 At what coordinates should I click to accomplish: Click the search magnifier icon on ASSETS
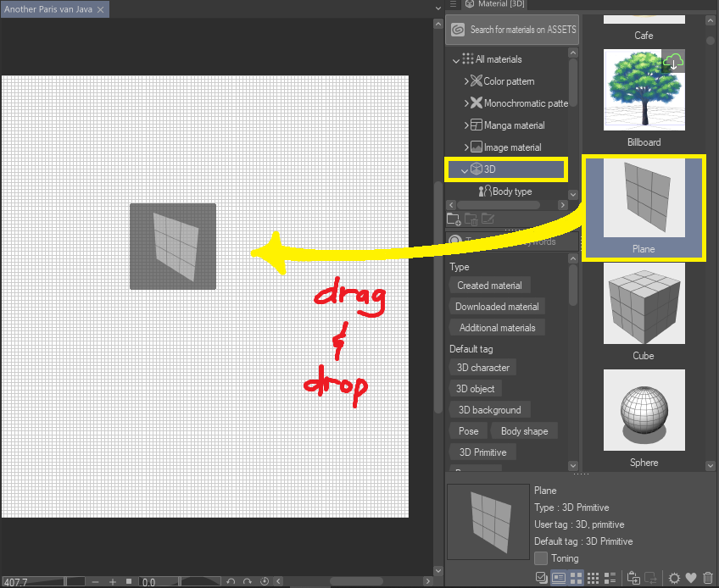tap(457, 29)
